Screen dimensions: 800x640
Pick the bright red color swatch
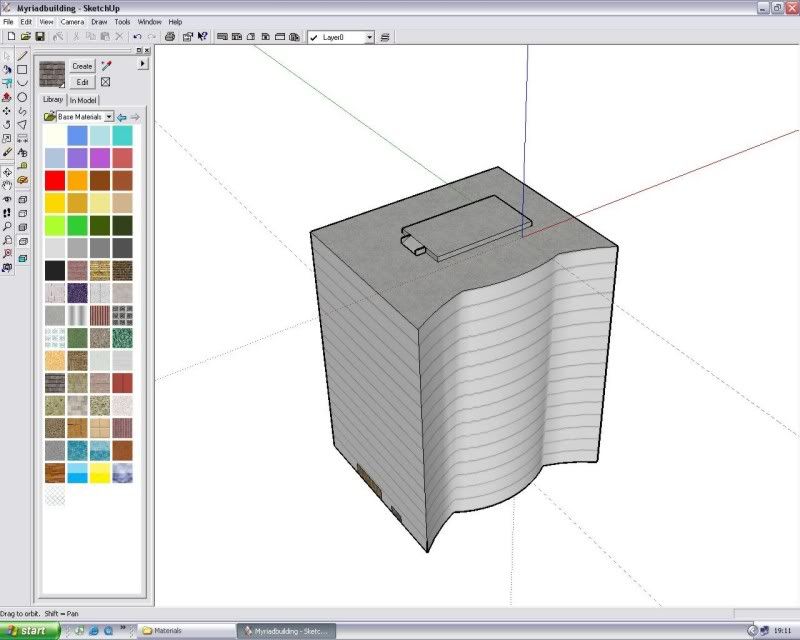[54, 180]
